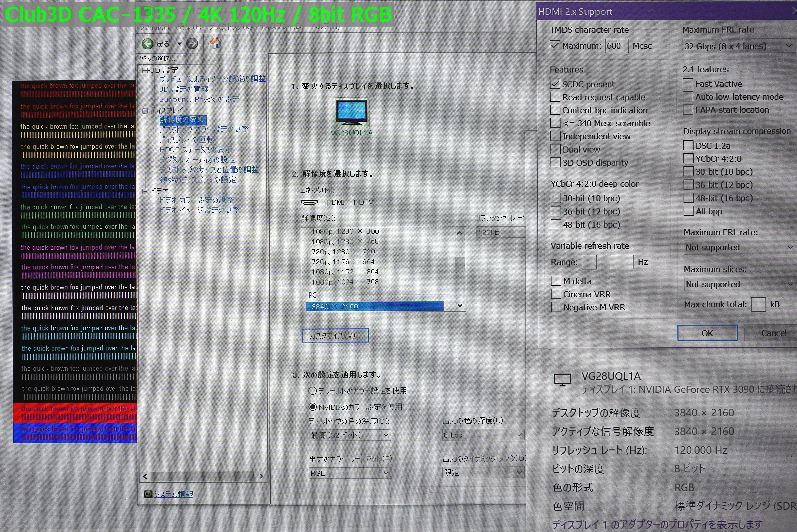Image resolution: width=797 pixels, height=532 pixels.
Task: Collapse the 3D 設定 tree node
Action: click(x=145, y=70)
